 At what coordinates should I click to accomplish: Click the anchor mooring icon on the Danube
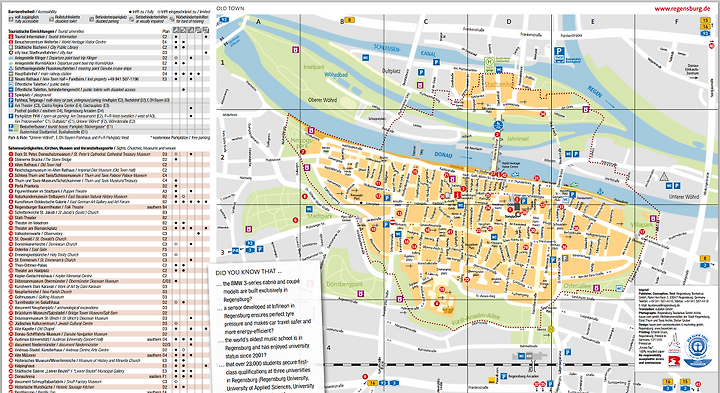point(599,191)
